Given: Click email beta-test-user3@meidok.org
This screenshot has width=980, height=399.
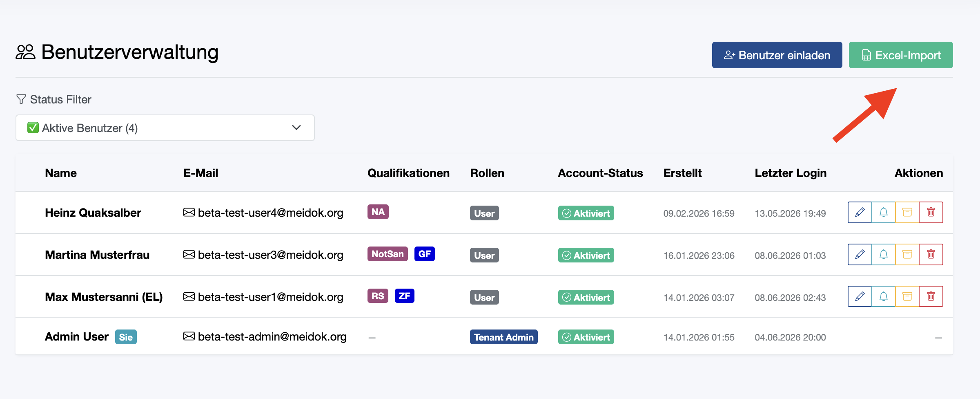Looking at the screenshot, I should coord(271,255).
